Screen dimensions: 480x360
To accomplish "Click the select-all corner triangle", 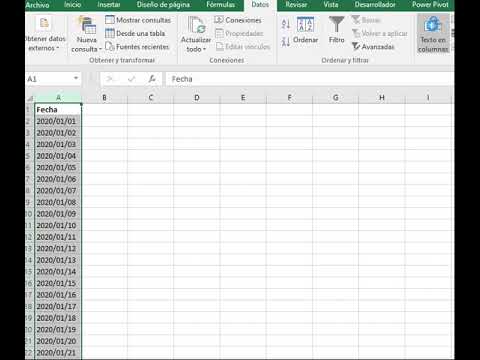I will coord(30,98).
